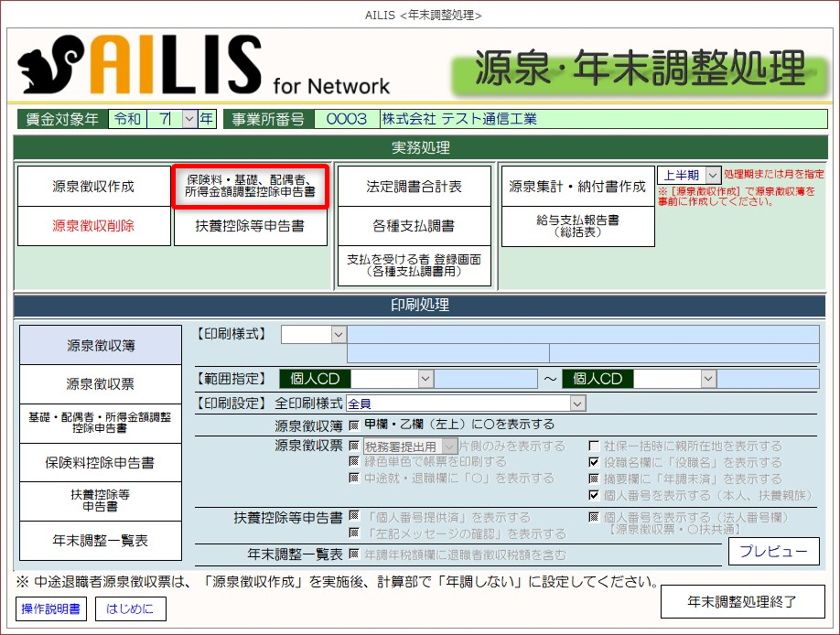Click the red 源泉徴収削除 button
Viewport: 840px width, 635px height.
click(x=92, y=226)
